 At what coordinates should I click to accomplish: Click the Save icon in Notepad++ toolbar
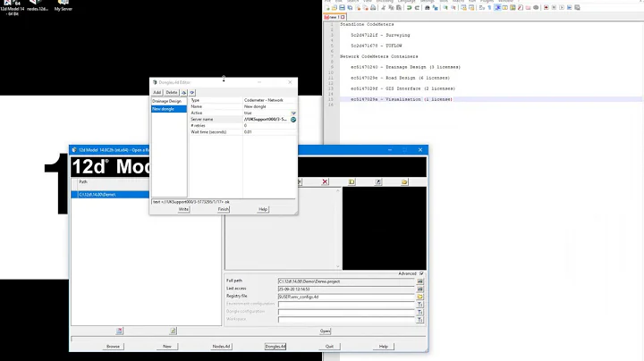(342, 8)
